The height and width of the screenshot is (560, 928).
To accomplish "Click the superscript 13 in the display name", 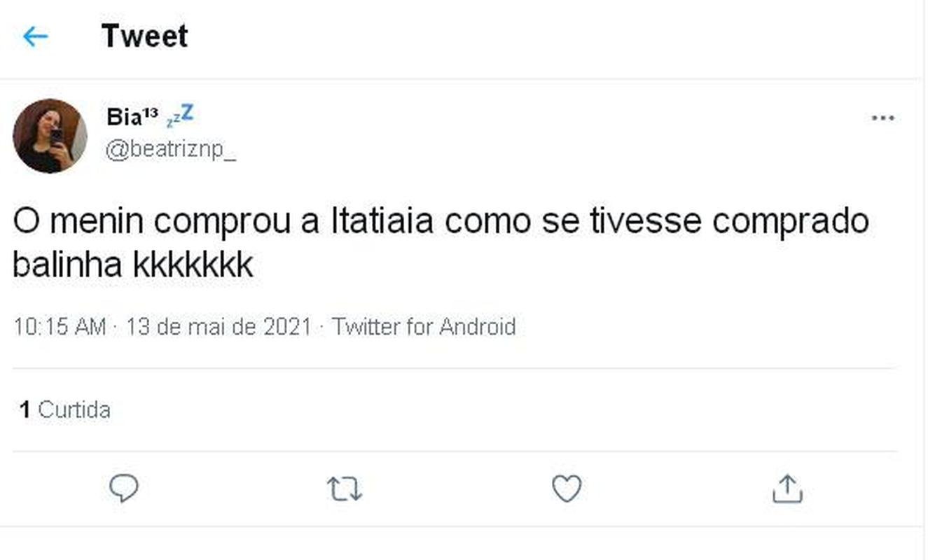I will coord(151,113).
